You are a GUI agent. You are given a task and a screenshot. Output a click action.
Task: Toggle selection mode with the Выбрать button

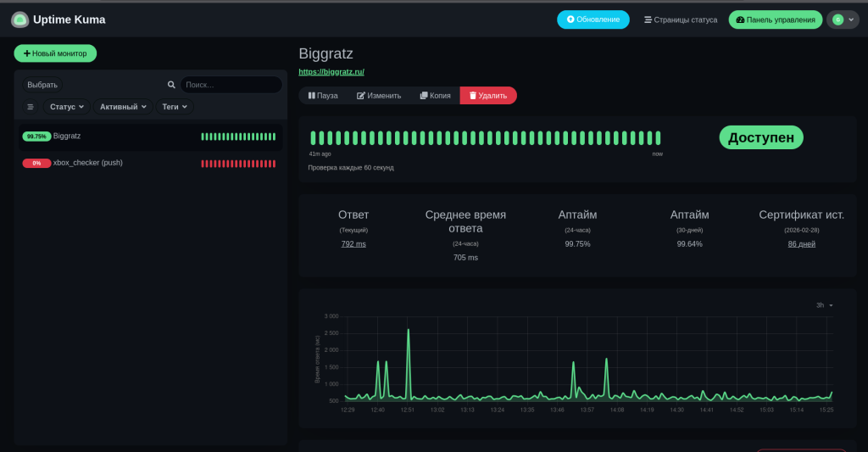[x=42, y=85]
